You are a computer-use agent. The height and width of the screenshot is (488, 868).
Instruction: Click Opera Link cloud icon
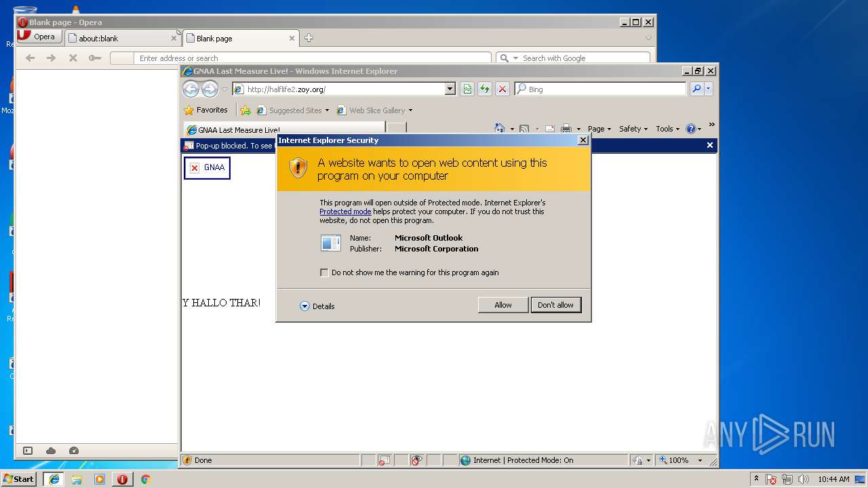click(x=51, y=451)
